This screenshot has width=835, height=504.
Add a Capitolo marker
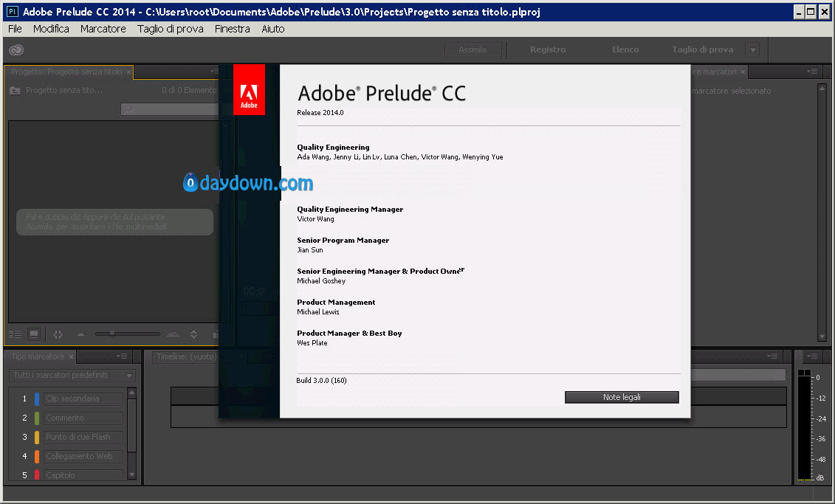(83, 474)
